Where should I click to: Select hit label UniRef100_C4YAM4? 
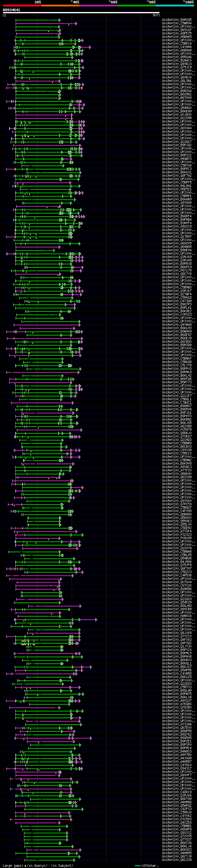pos(177,47)
